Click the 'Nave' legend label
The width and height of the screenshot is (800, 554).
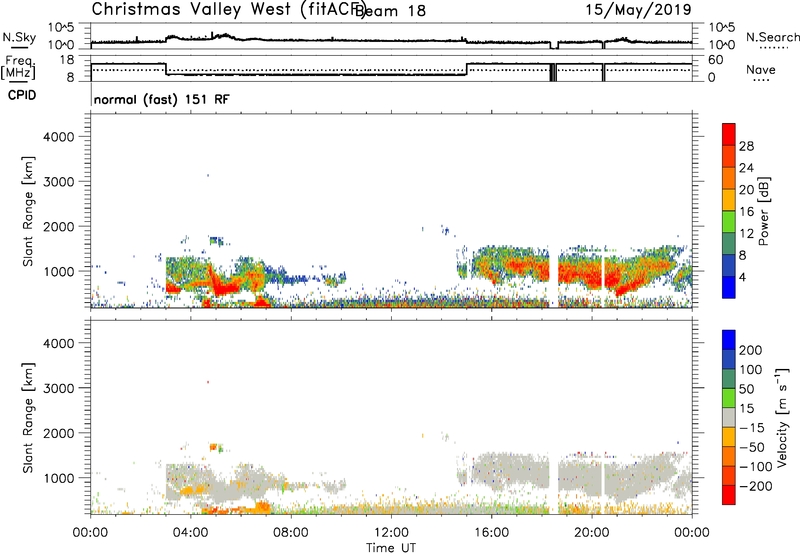(761, 69)
